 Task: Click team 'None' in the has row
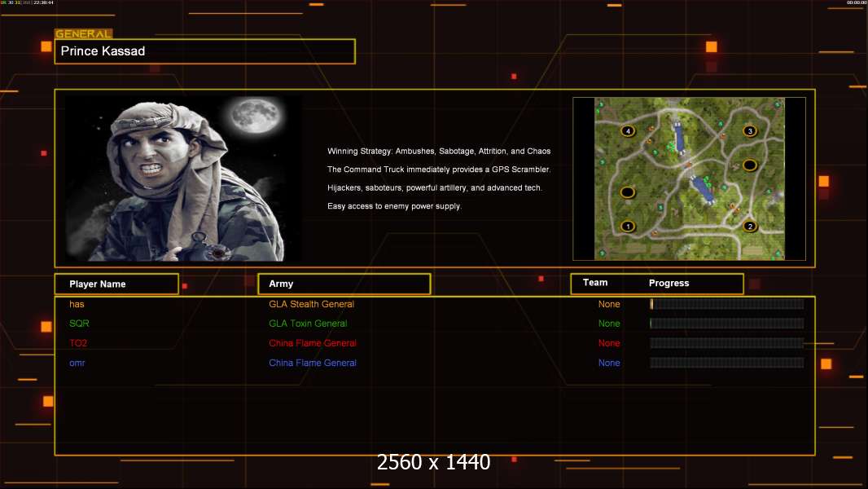point(609,304)
